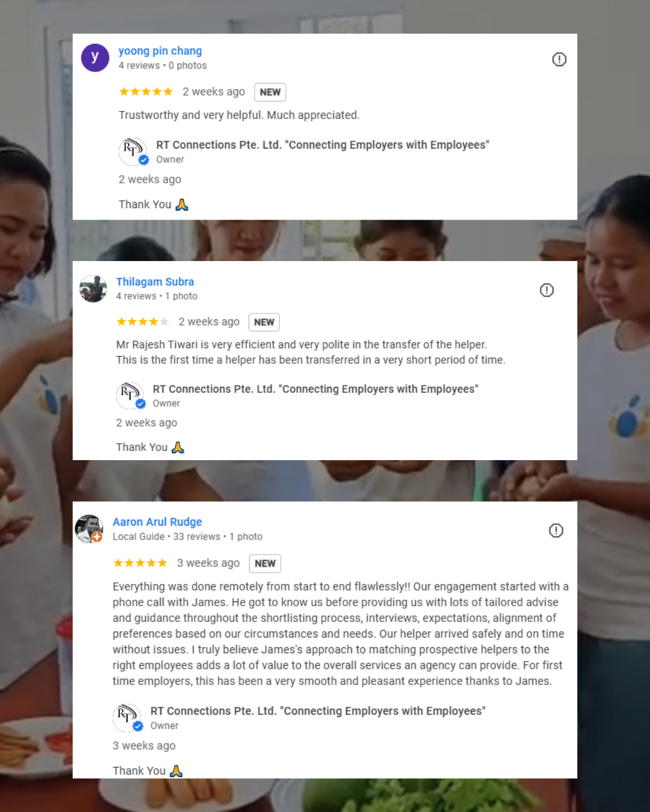Open the report icon on yoong pin chang's review

pos(559,60)
